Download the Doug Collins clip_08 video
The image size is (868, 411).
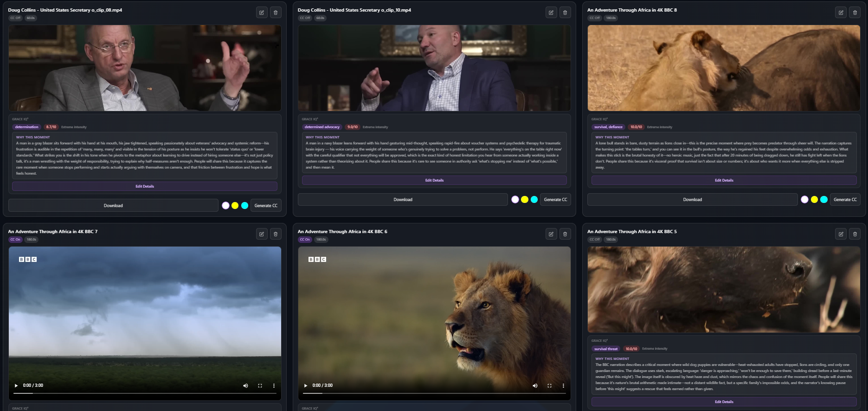coord(113,205)
